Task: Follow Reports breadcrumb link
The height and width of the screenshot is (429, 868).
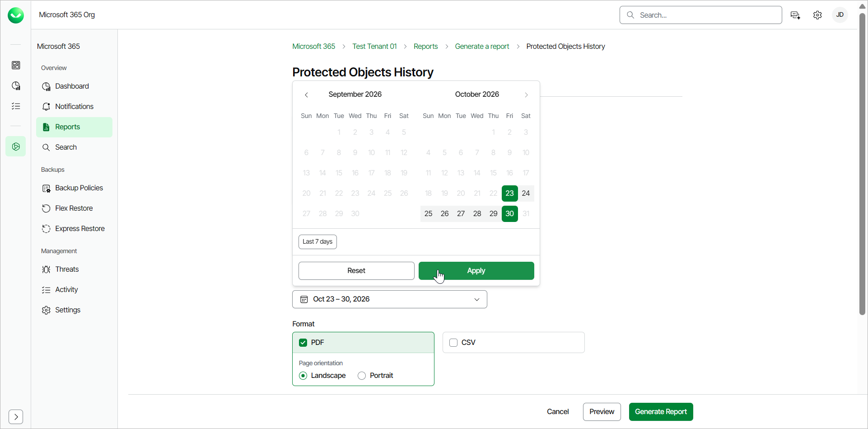Action: click(425, 47)
